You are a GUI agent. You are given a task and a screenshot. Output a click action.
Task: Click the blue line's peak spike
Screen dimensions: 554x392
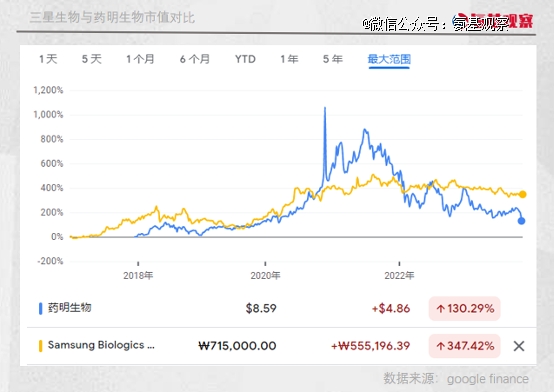pos(325,109)
